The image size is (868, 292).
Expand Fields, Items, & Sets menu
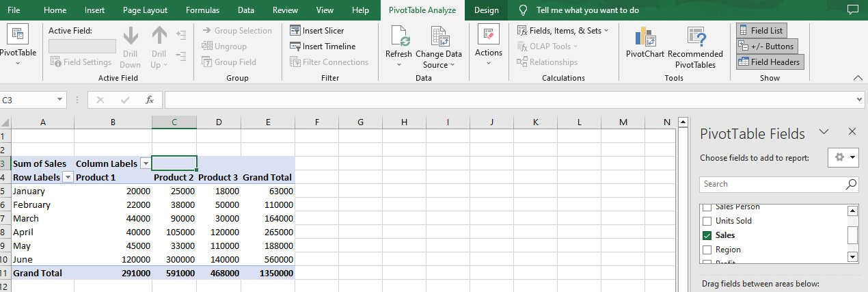[x=562, y=31]
